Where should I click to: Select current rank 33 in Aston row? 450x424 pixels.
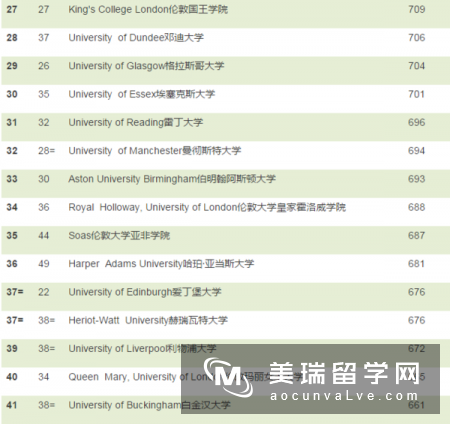[x=12, y=179]
